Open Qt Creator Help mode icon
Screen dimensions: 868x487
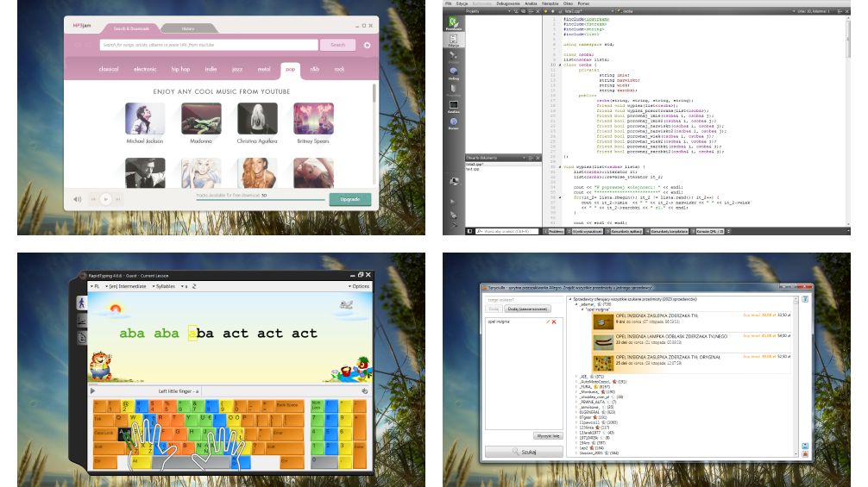pos(453,122)
